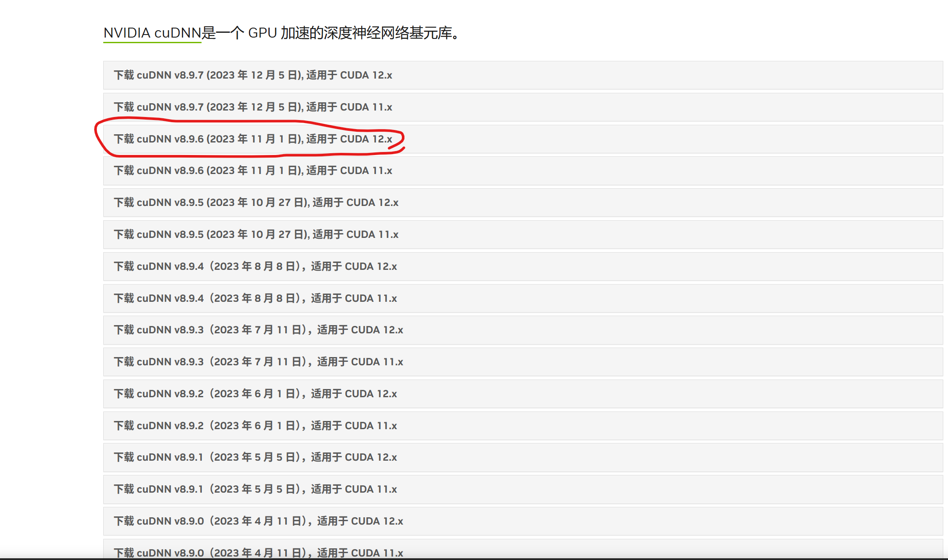Expand cuDNN v8.9.2 for CUDA 12.x
The image size is (948, 560).
click(x=255, y=394)
